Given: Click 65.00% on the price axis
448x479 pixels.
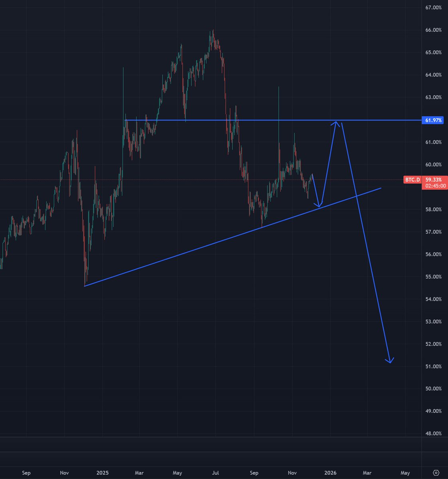Looking at the screenshot, I should point(433,52).
